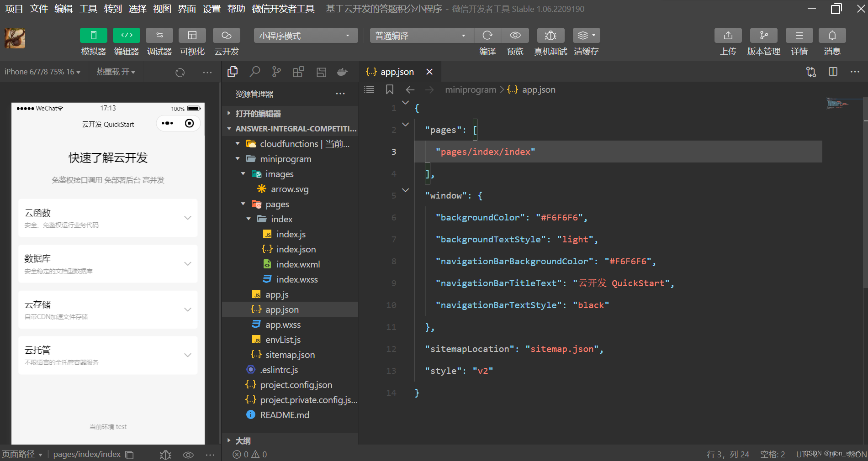Viewport: 868px width, 461px height.
Task: Open the mini program mode dropdown
Action: [306, 36]
